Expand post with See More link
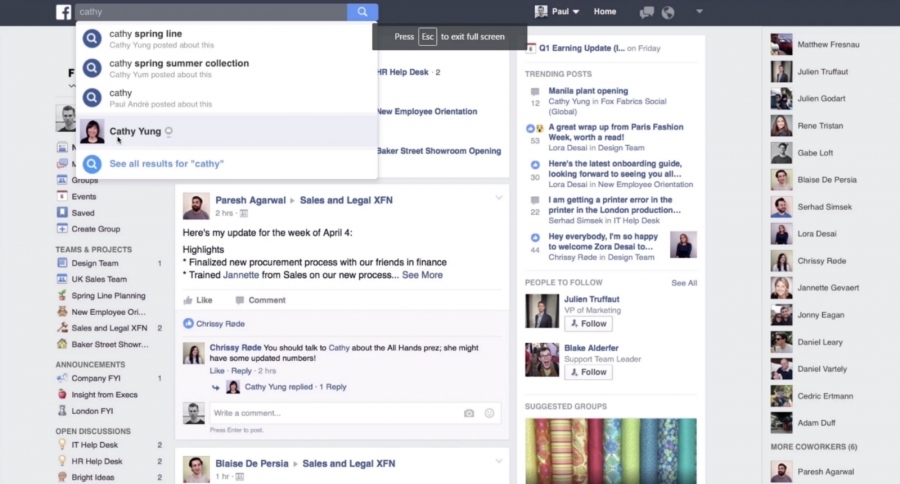The height and width of the screenshot is (484, 900). tap(422, 275)
